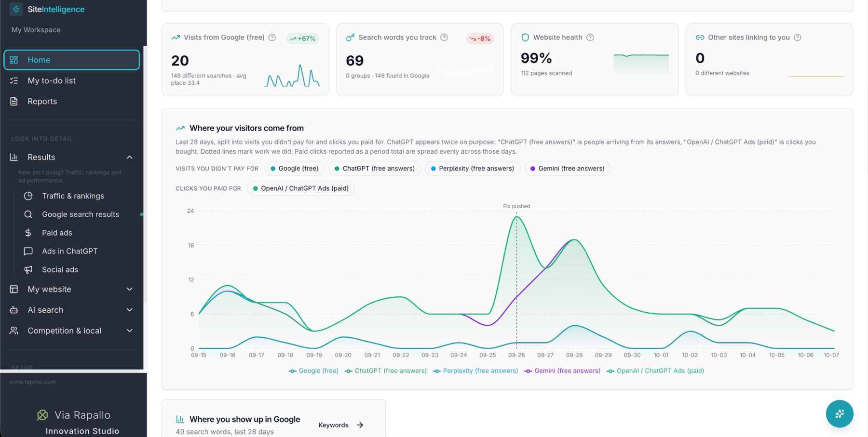Click the Competition & local people icon
Image resolution: width=868 pixels, height=437 pixels.
(14, 331)
